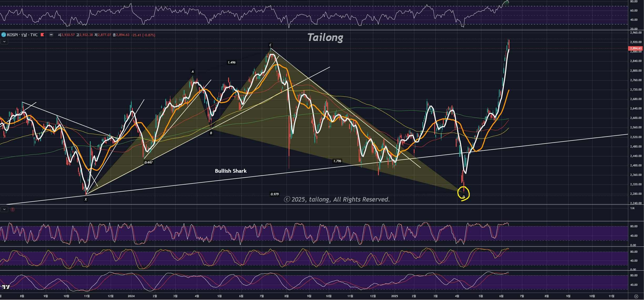This screenshot has height=300, width=644.
Task: Click the TradingView logo at bottom left
Action: (x=6, y=287)
